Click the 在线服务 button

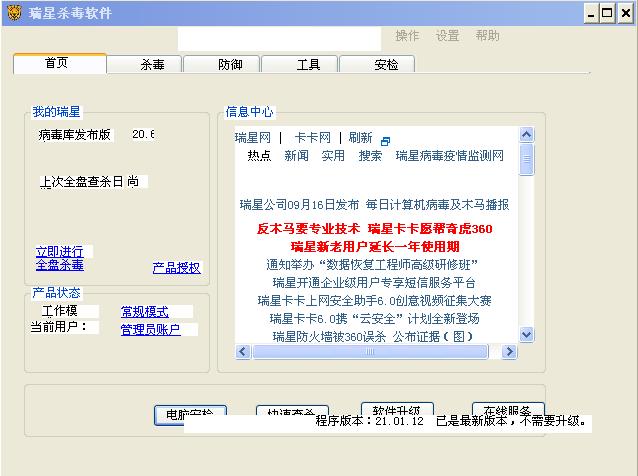[508, 408]
